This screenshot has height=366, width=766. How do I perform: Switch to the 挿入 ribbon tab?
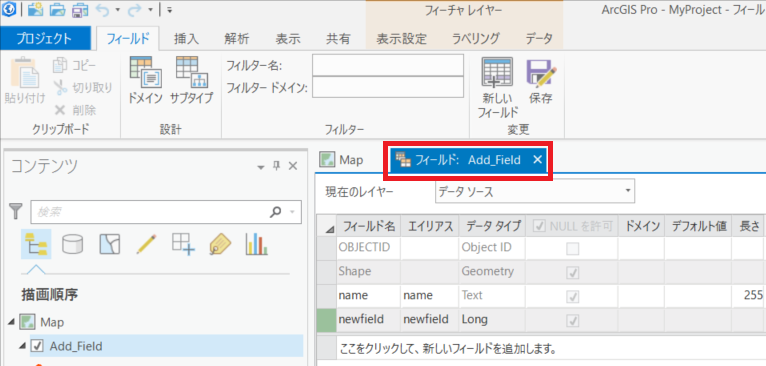(x=186, y=39)
